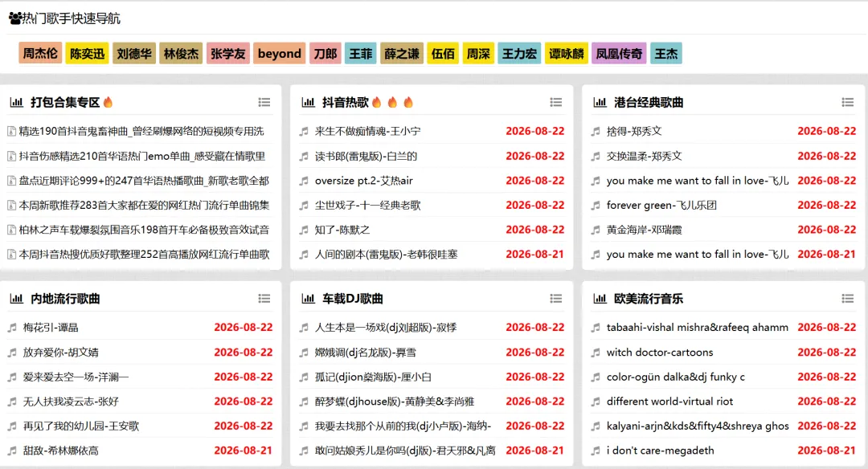Screen dimensions: 868x469
Task: Click music note icon beside 来生不做痴情魂-王小宁
Action: point(304,132)
